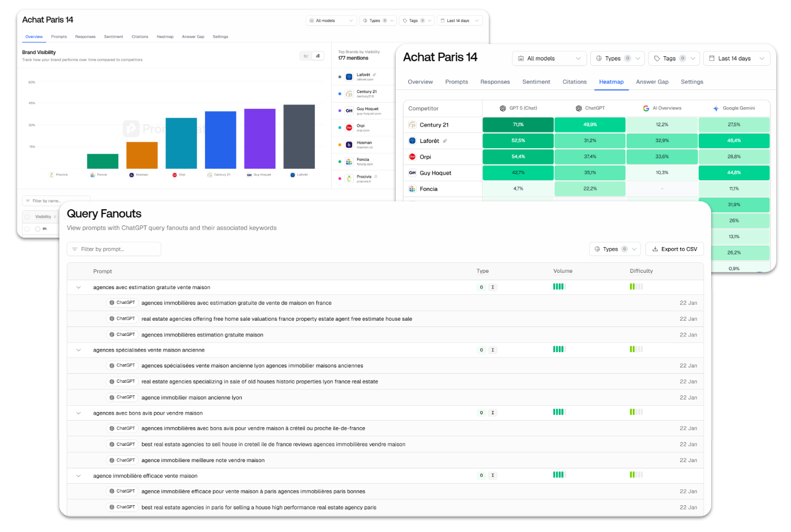
Task: Open the Last 14 days dropdown in heatmap panel
Action: 736,58
